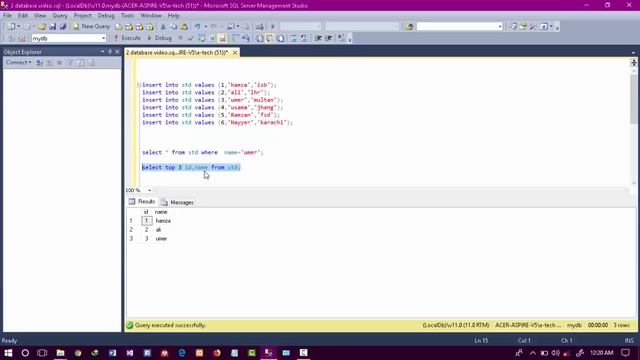Select the 'umer' result cell
The width and height of the screenshot is (640, 360).
[161, 238]
